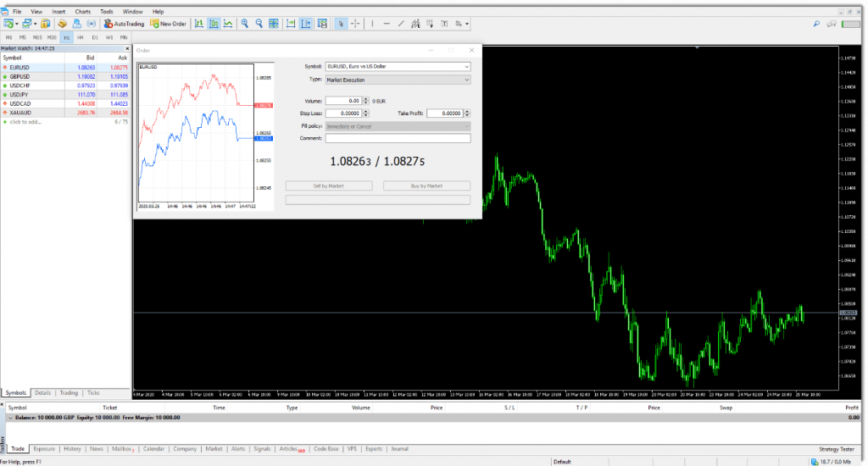The image size is (868, 466).
Task: Toggle the AutoTrading button
Action: (x=125, y=24)
